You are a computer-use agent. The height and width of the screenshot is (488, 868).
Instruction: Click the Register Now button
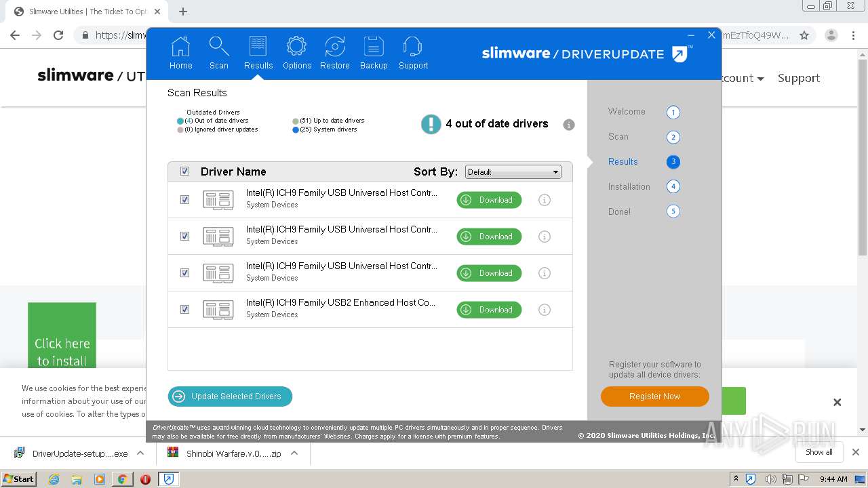[654, 396]
